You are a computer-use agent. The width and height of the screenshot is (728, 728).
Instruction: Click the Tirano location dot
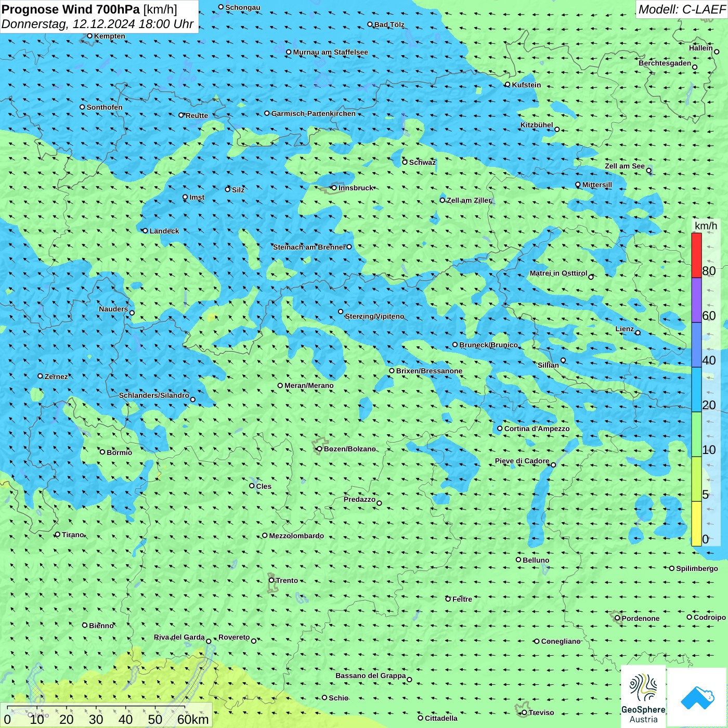tap(58, 534)
